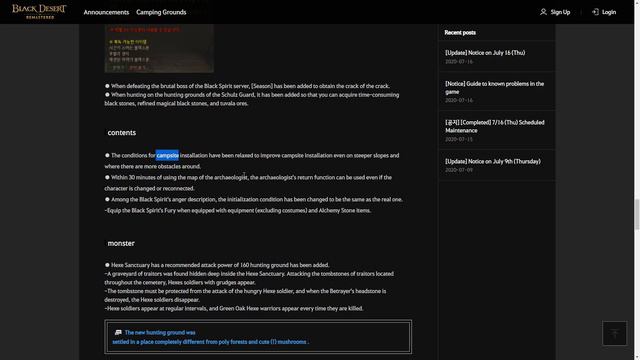Click the page vertical scrollbar thumb

637,214
